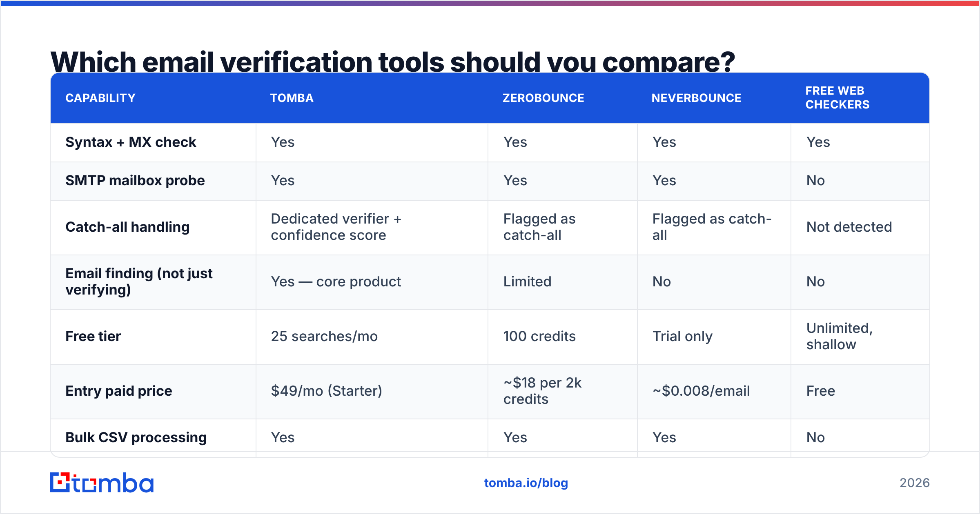
Task: Open the tomba.io/blog link
Action: point(526,483)
